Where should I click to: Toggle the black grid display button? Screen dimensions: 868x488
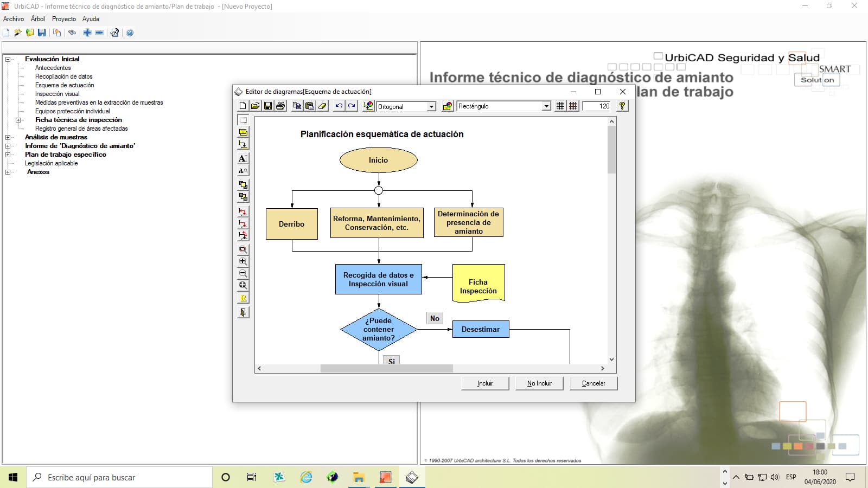[560, 106]
